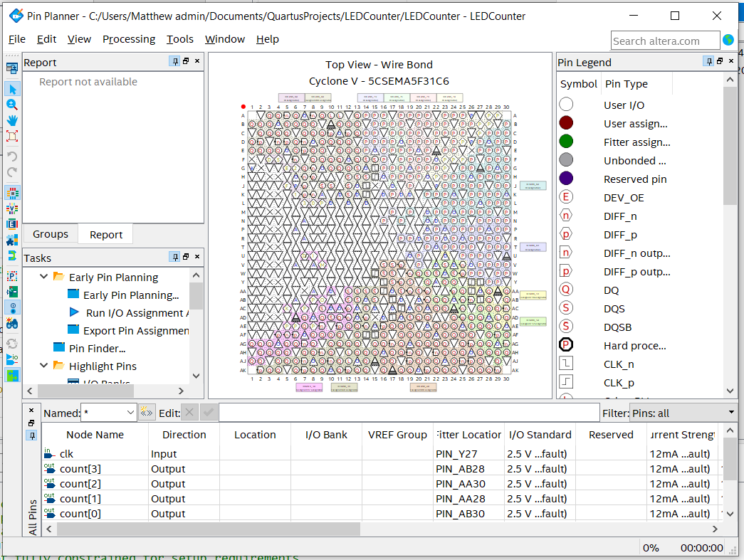Pin the Report panel
Viewport: 744px width, 560px height.
tap(175, 61)
